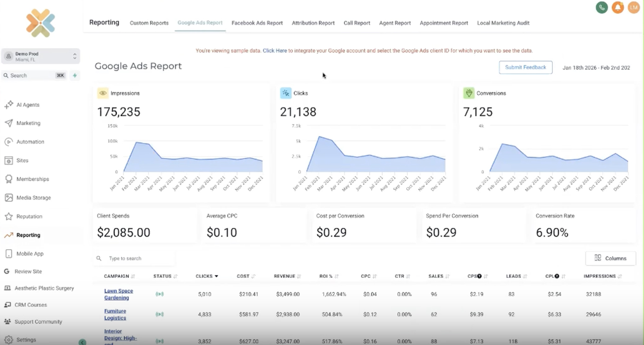Click the phone call icon in header

pos(602,7)
